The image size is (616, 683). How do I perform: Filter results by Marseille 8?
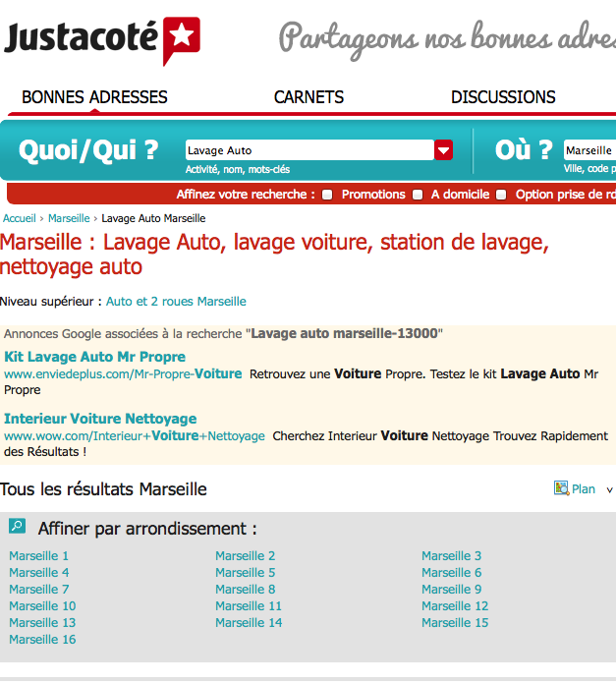245,590
